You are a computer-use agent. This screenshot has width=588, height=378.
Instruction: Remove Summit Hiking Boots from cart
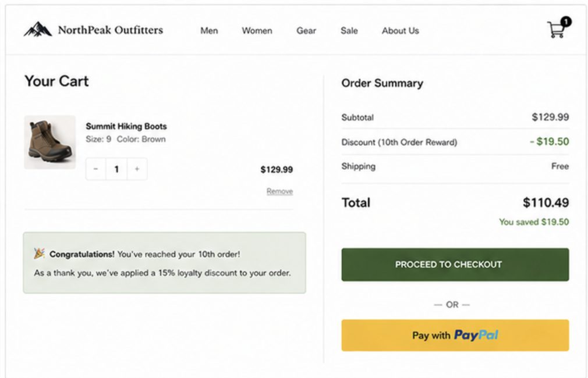click(279, 191)
